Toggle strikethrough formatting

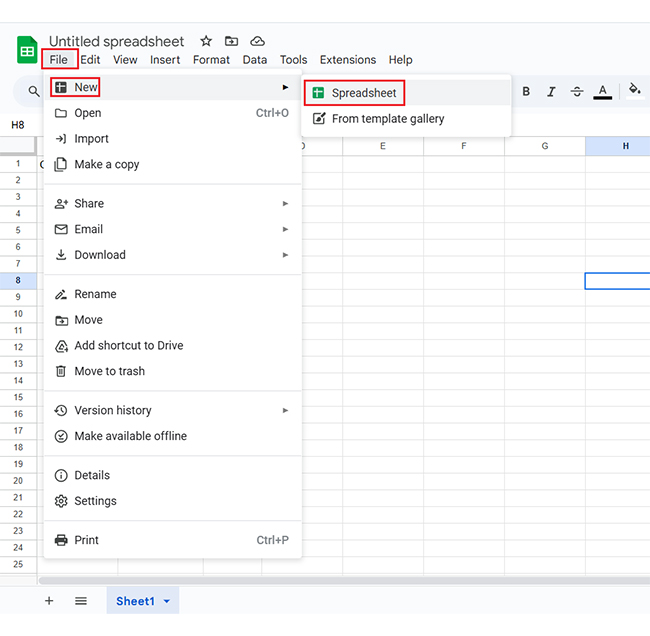point(577,91)
